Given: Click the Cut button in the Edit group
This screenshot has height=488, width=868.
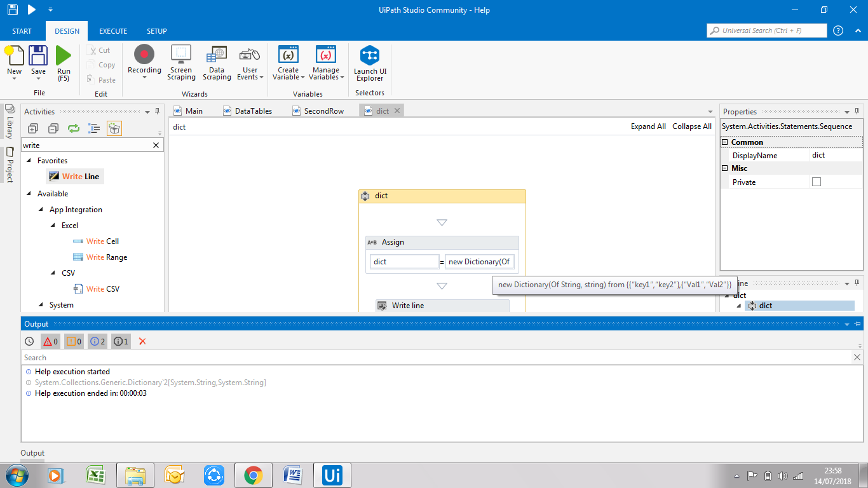Looking at the screenshot, I should [100, 50].
